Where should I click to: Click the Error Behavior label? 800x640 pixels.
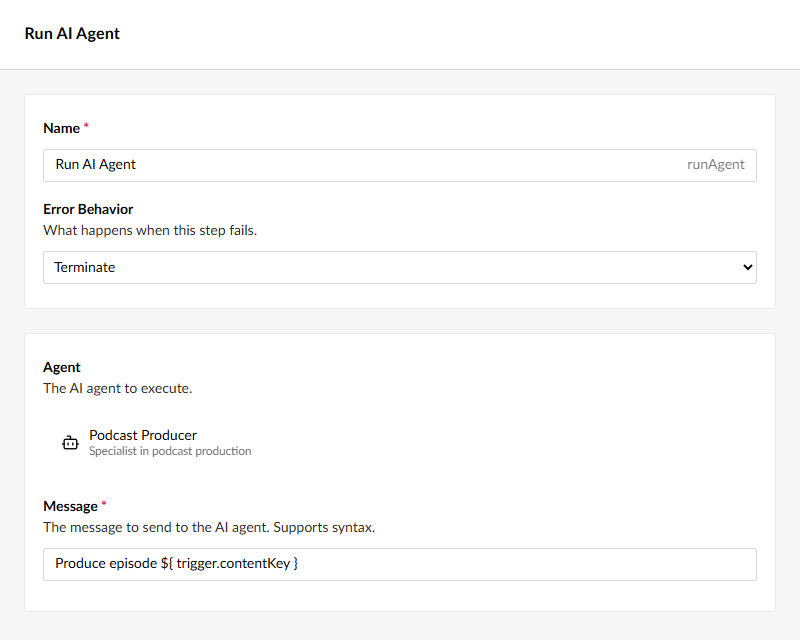point(88,209)
